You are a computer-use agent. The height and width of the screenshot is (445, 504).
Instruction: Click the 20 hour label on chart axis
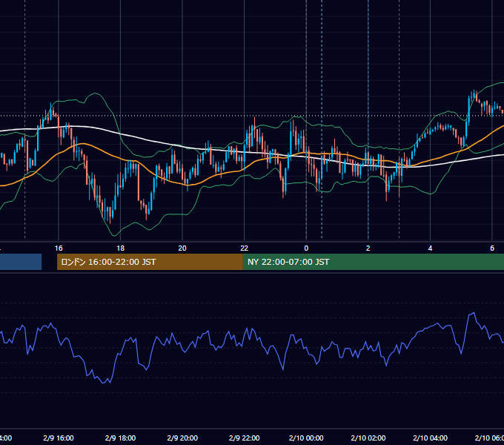(x=182, y=248)
